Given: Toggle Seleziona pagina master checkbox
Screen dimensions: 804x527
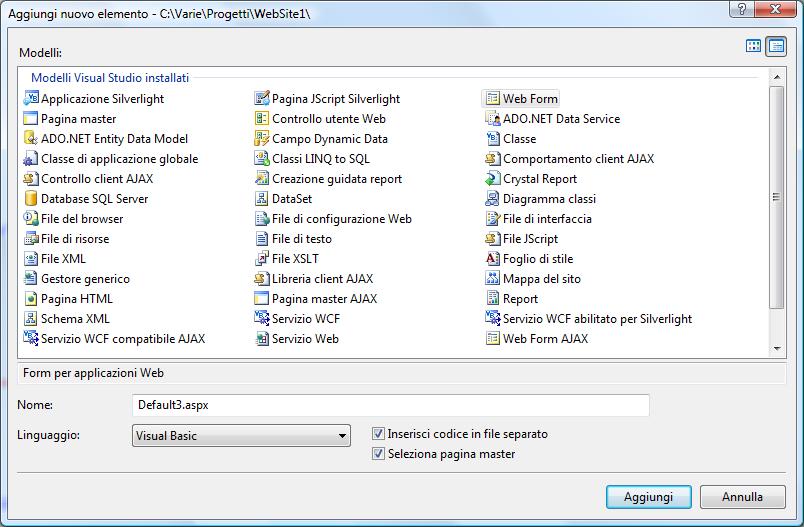Looking at the screenshot, I should click(378, 454).
